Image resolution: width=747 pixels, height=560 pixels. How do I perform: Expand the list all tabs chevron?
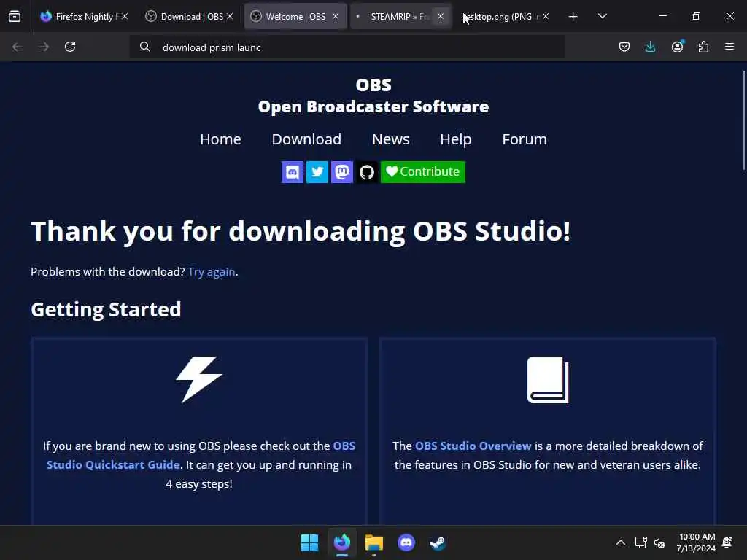coord(602,16)
